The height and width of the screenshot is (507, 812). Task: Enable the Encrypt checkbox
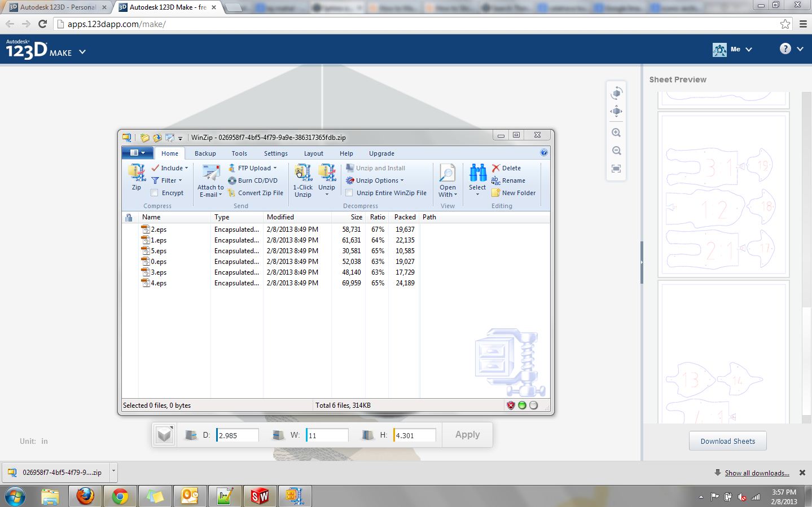tap(155, 193)
